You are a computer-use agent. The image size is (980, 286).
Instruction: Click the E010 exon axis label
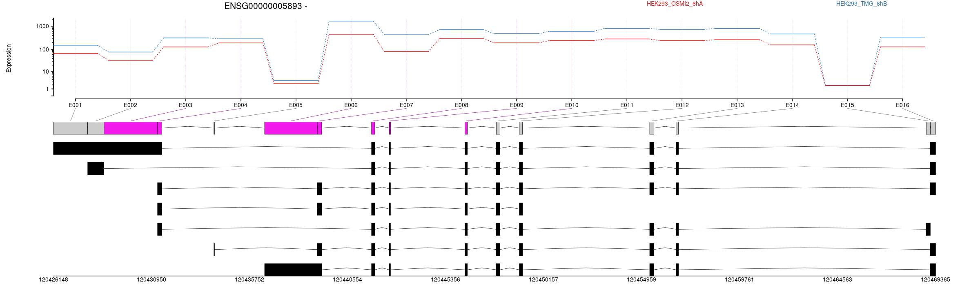[x=572, y=105]
